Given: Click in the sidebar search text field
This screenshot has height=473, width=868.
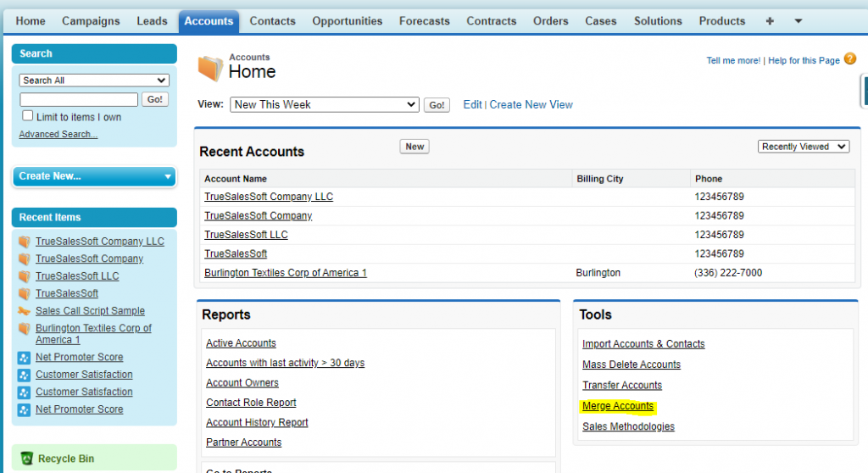Looking at the screenshot, I should point(78,99).
